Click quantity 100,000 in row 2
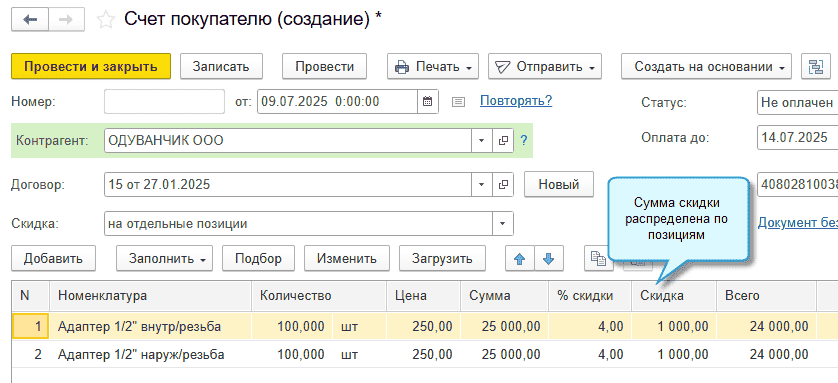This screenshot has width=838, height=383. click(292, 354)
